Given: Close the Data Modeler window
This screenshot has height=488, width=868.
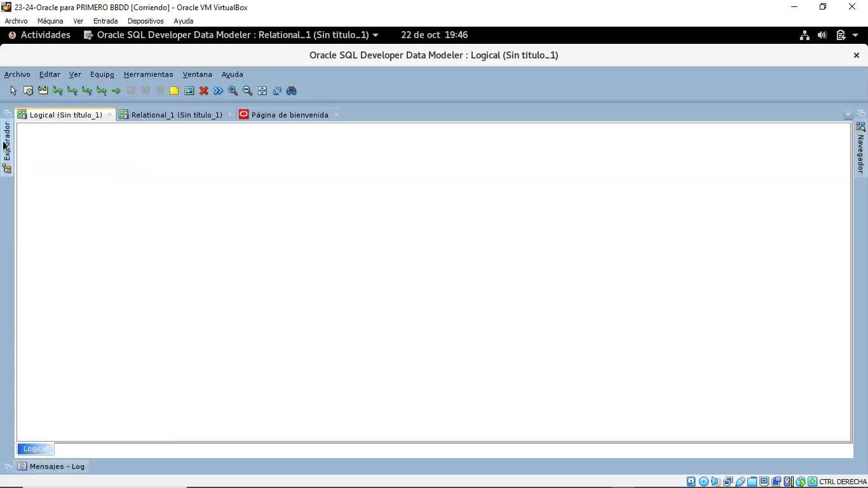Looking at the screenshot, I should 856,55.
